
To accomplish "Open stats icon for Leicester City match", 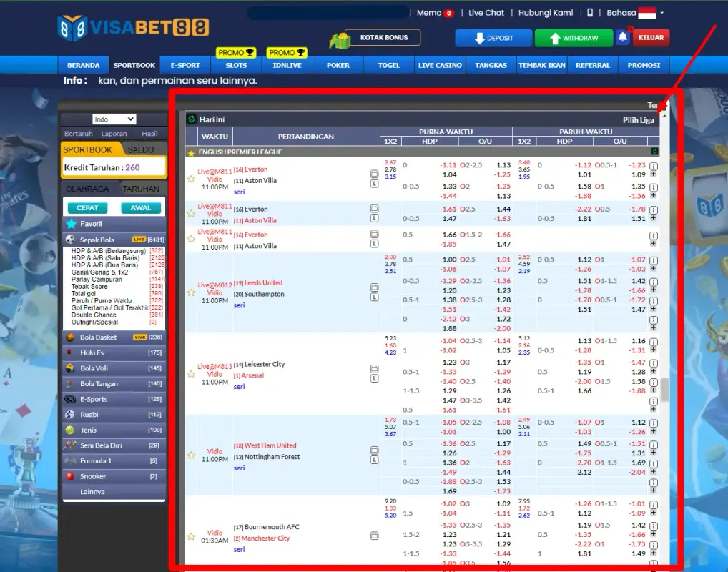I will coord(374,369).
